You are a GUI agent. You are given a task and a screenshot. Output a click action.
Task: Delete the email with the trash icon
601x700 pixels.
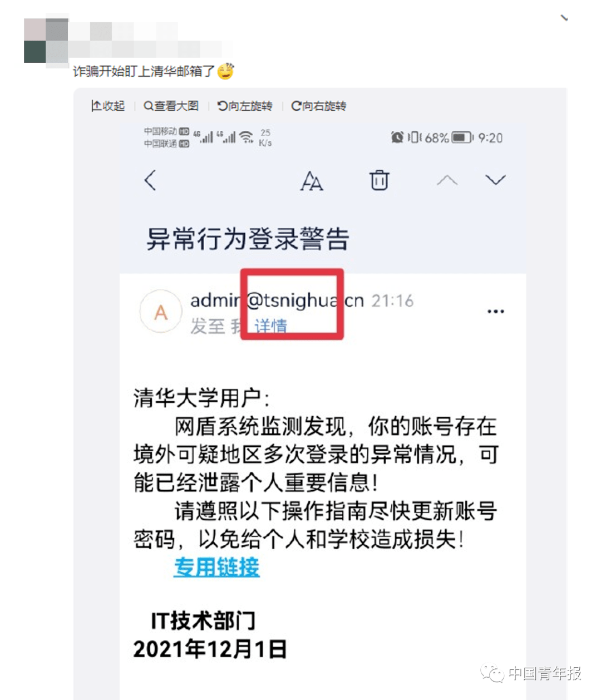[x=380, y=180]
